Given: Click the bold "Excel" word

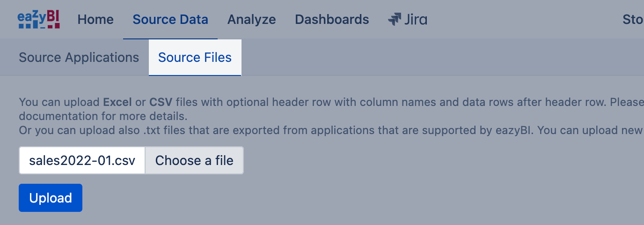Looking at the screenshot, I should point(117,102).
